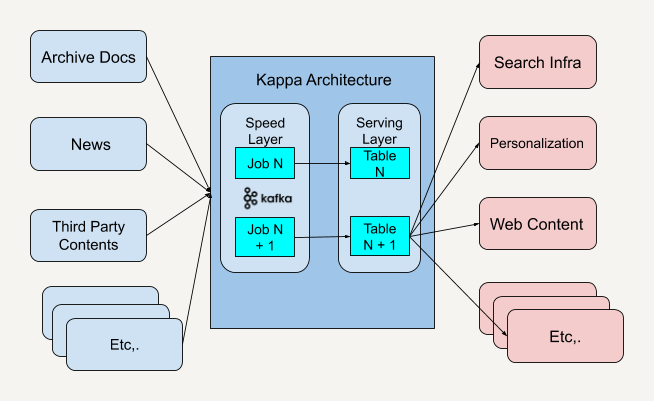Click the News source box

(x=90, y=145)
